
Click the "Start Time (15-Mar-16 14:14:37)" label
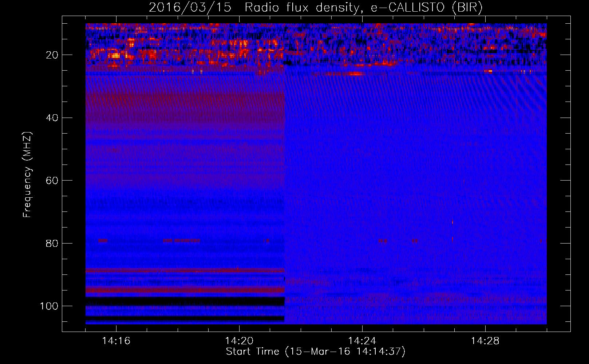[316, 352]
